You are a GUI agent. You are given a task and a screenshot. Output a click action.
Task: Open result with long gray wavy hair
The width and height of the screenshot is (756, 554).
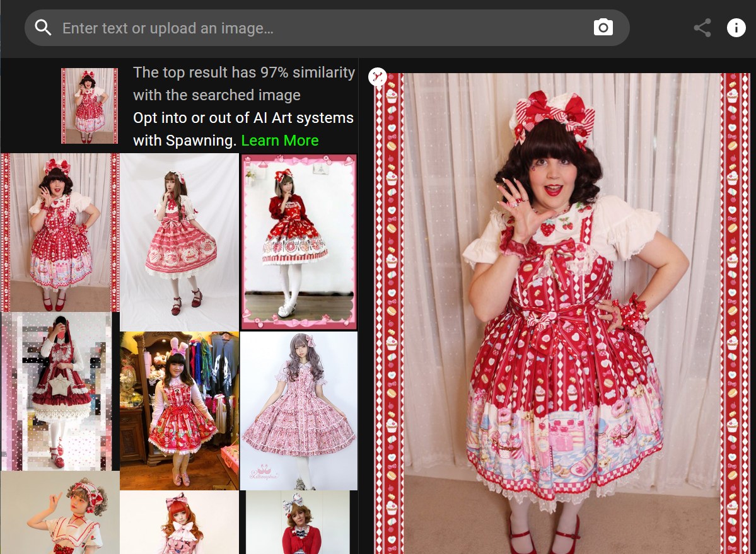299,410
